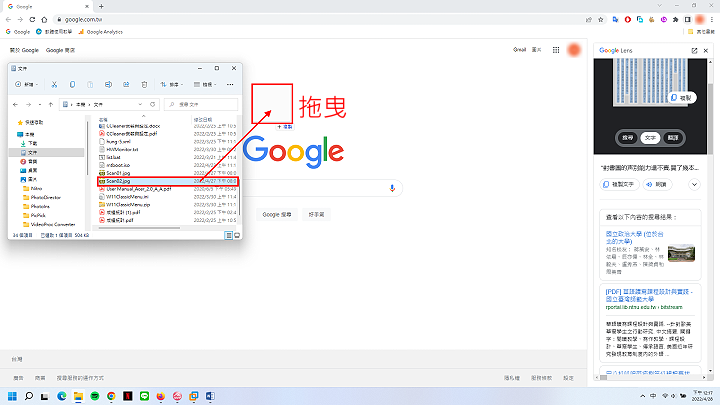Viewport: 720px width, 405px height.
Task: Click the Share icon in Explorer toolbar
Action: pos(126,84)
